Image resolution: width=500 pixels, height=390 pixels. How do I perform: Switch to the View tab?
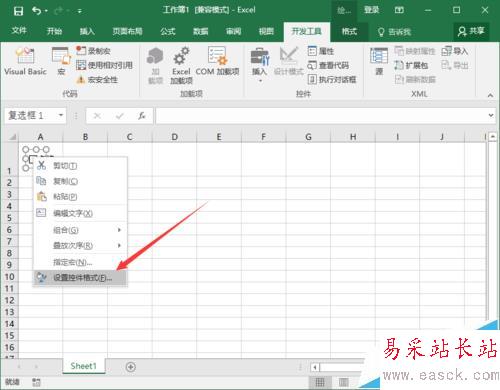[266, 31]
